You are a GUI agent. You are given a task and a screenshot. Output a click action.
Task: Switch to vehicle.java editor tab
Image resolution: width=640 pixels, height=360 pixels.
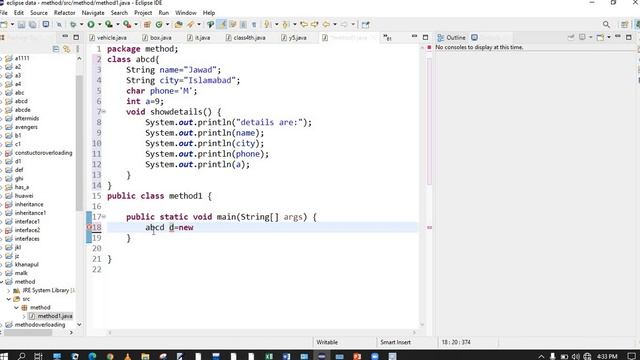[108, 38]
